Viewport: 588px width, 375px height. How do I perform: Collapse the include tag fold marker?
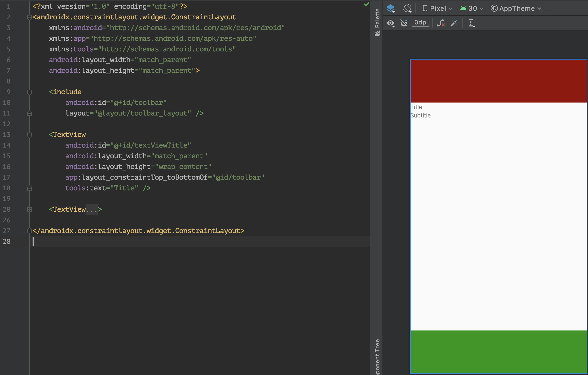[x=30, y=92]
